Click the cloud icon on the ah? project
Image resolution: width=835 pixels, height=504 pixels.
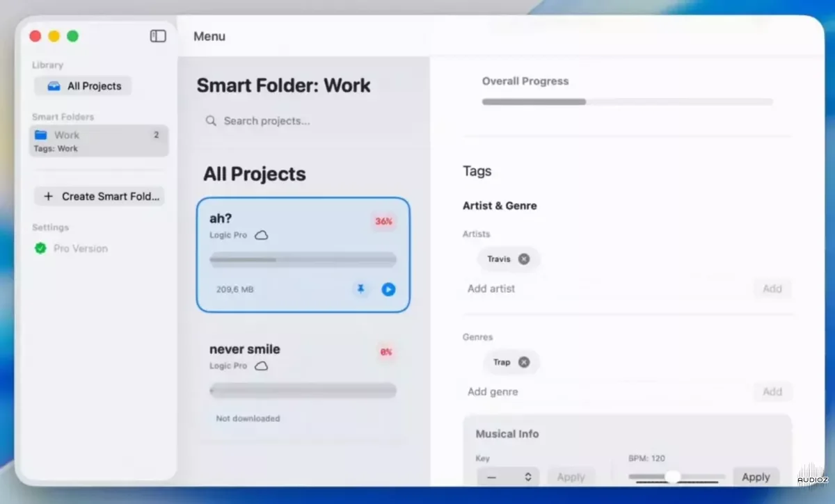pyautogui.click(x=261, y=236)
